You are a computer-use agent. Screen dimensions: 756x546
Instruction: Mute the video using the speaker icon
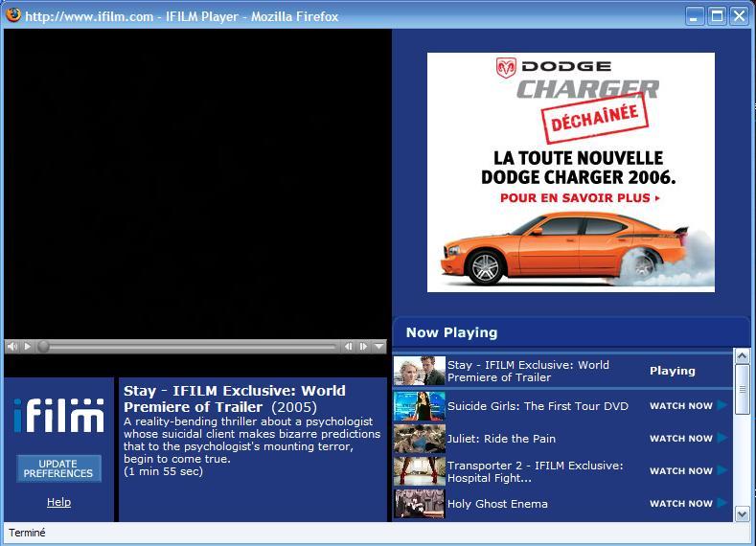click(x=12, y=346)
